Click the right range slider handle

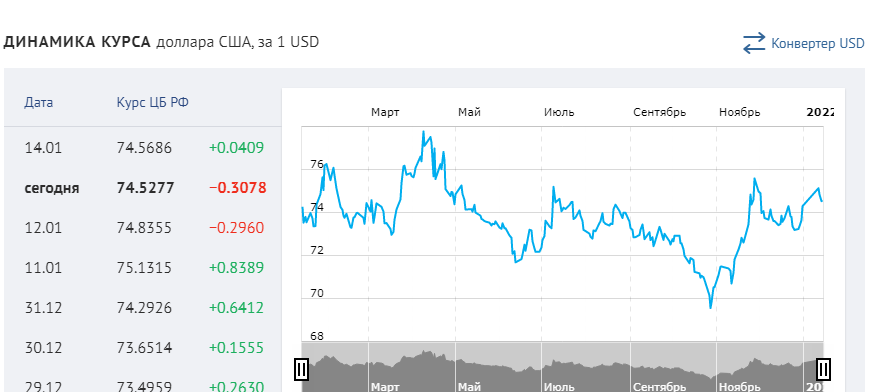824,369
